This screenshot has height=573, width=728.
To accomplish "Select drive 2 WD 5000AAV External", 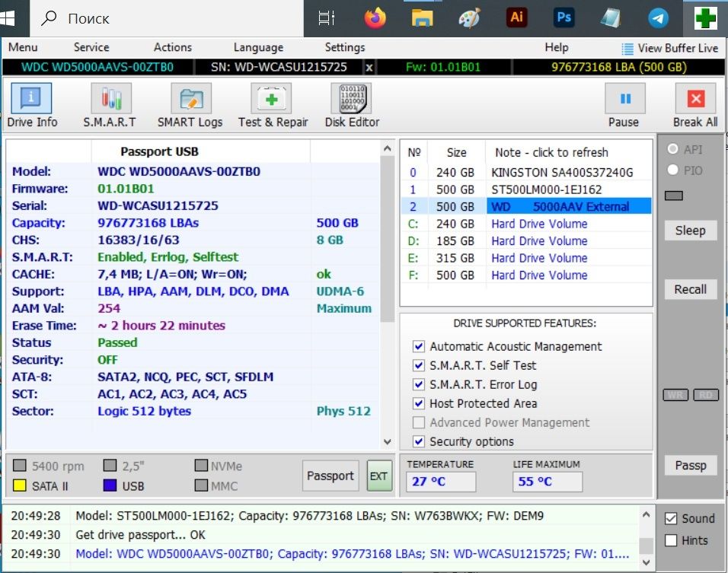I will pyautogui.click(x=526, y=206).
